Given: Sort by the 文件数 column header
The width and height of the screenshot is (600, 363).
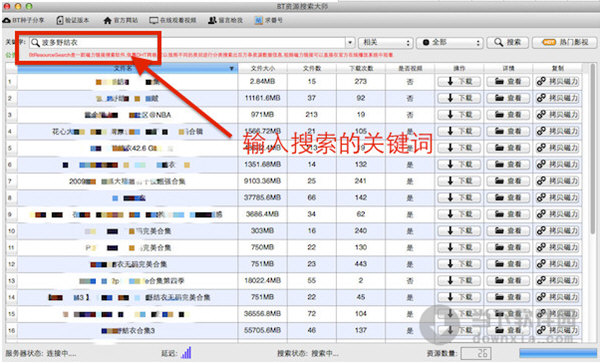Looking at the screenshot, I should click(312, 68).
